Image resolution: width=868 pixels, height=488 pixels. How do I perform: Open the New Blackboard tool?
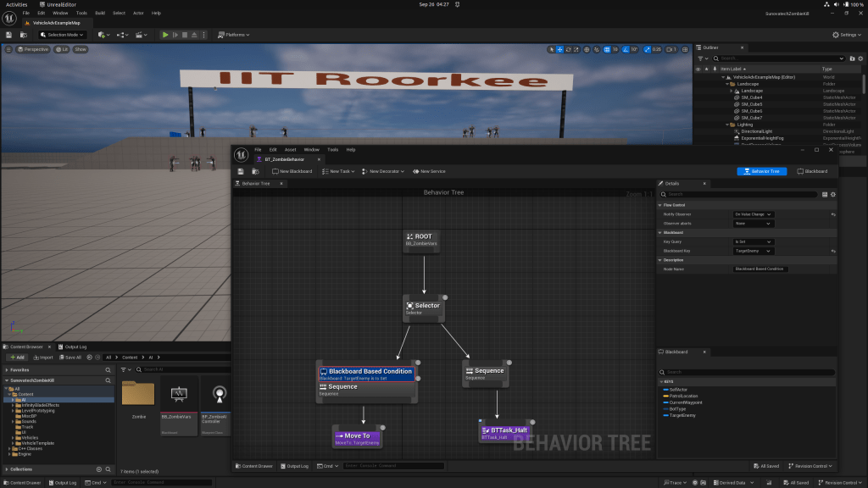pyautogui.click(x=292, y=171)
